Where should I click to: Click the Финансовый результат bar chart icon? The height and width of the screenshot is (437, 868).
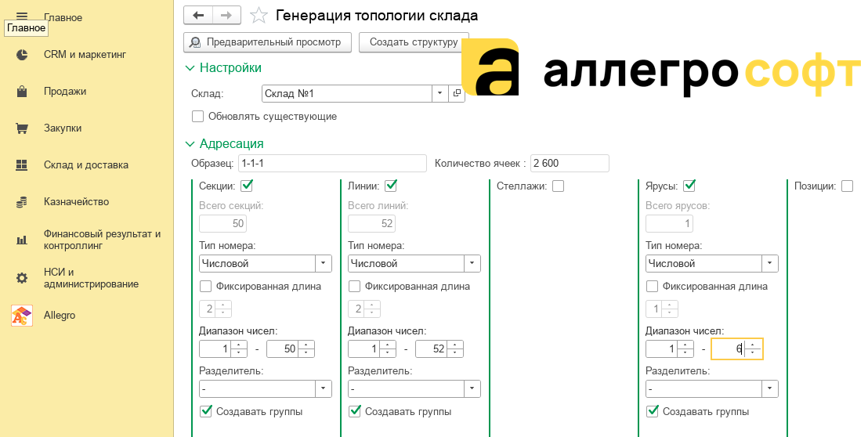pos(22,240)
